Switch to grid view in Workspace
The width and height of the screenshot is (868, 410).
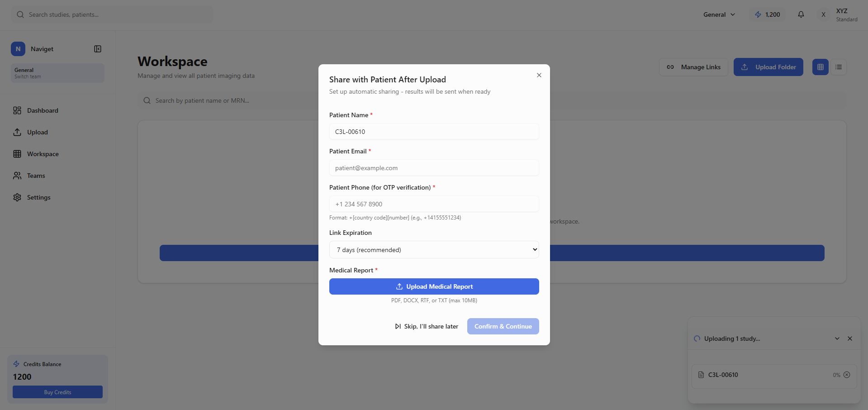[x=820, y=67]
